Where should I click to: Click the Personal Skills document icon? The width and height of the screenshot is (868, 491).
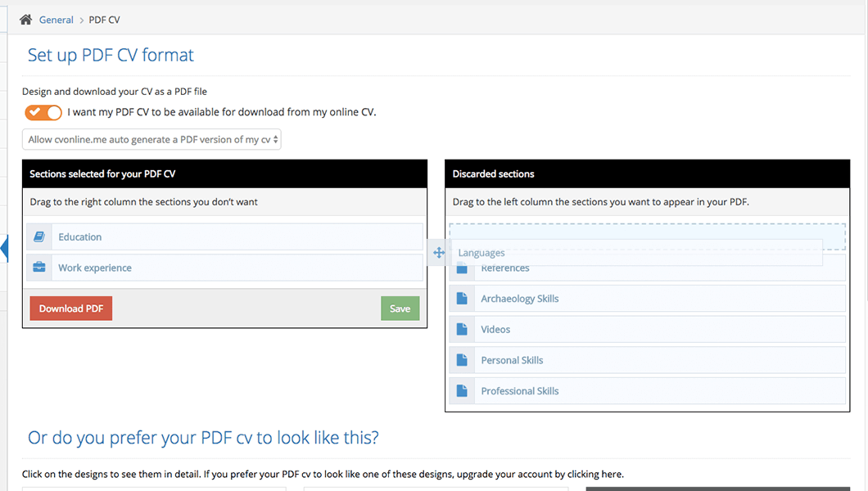462,360
